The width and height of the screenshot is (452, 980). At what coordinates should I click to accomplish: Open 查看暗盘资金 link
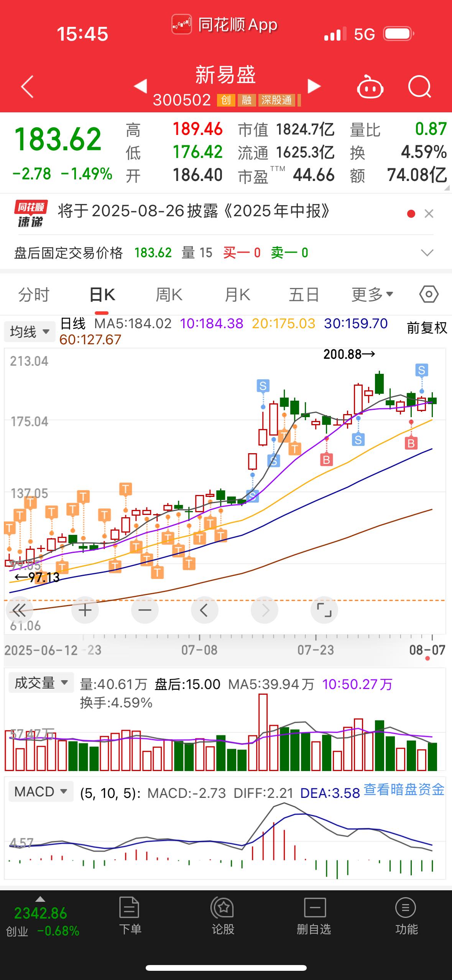(x=404, y=790)
